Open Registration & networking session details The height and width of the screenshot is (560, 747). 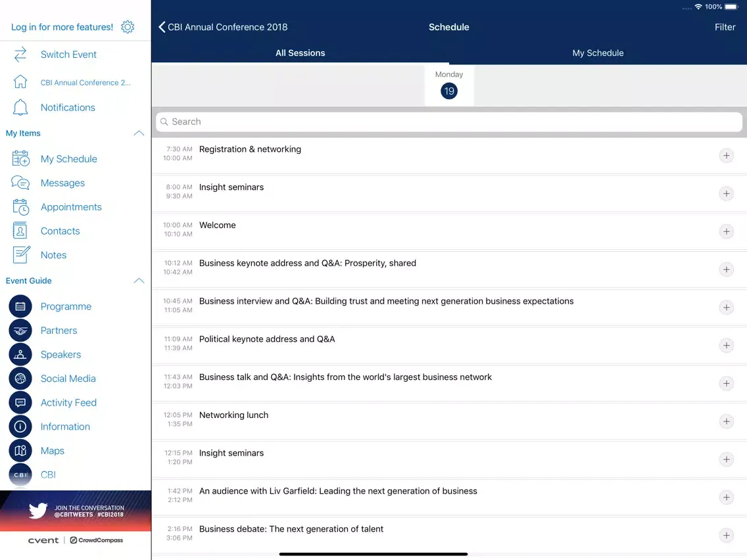(250, 149)
